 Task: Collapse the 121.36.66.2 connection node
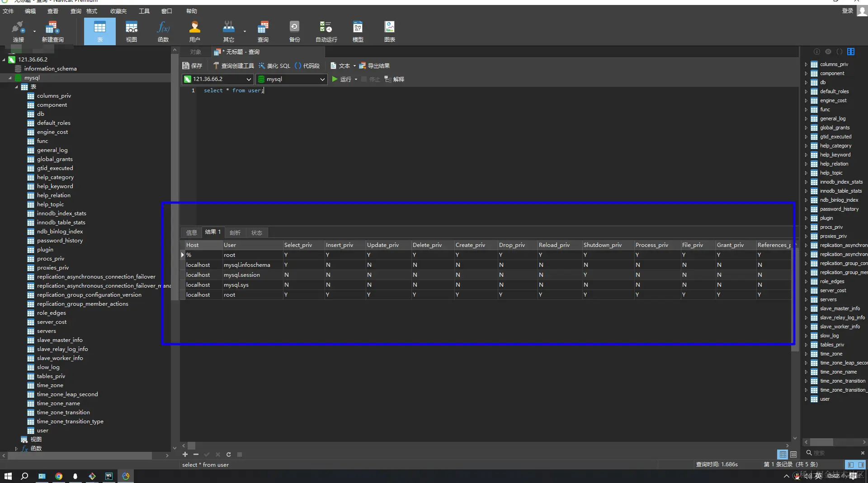pos(4,60)
